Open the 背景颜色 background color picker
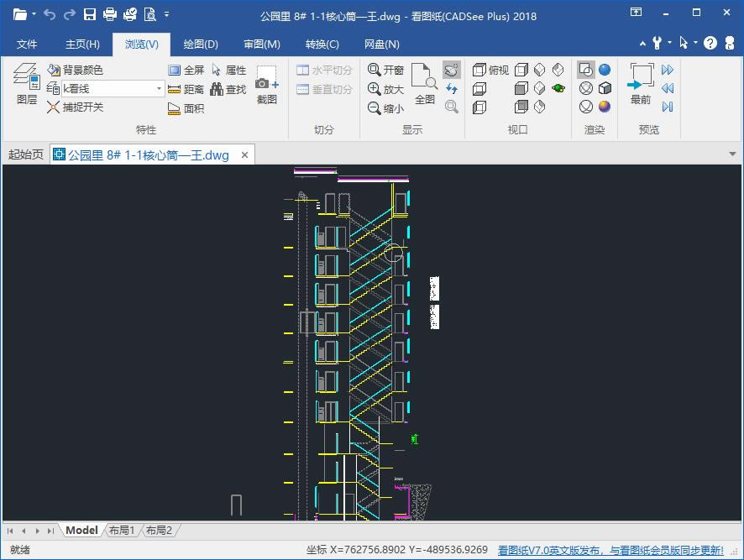 75,71
